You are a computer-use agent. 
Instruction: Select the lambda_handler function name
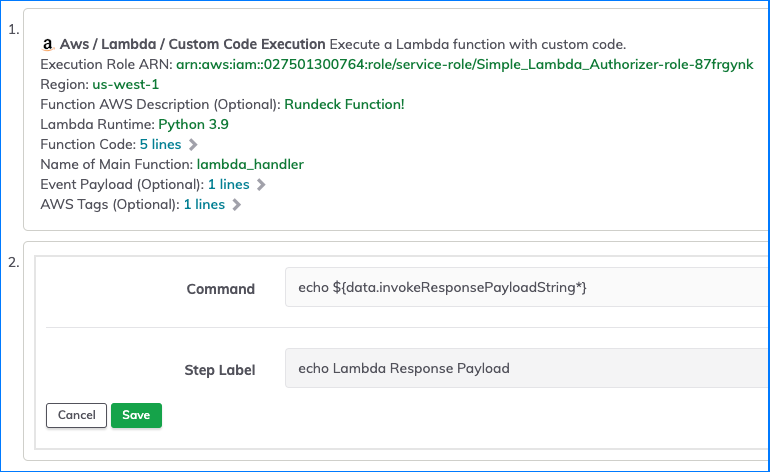tap(250, 165)
